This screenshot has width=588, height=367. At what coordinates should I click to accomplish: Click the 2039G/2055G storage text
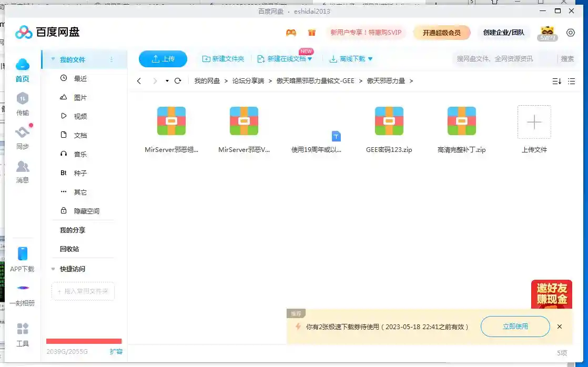[x=67, y=352]
